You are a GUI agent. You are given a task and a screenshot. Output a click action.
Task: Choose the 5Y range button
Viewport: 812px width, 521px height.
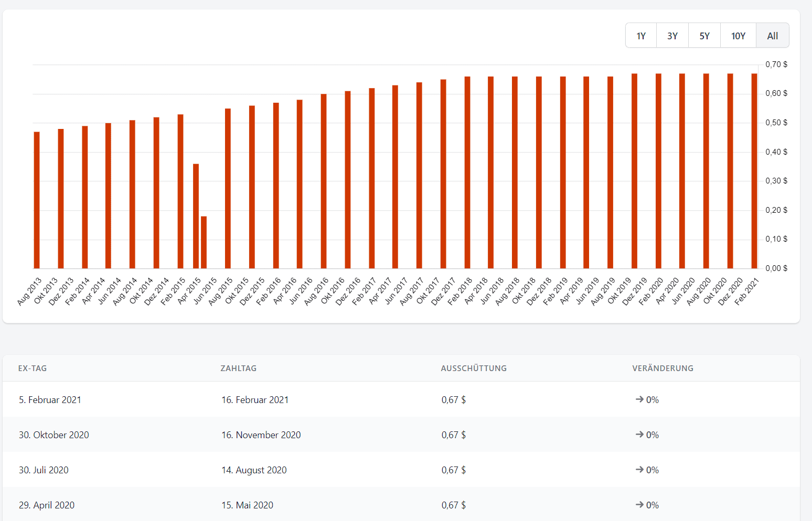(x=704, y=36)
